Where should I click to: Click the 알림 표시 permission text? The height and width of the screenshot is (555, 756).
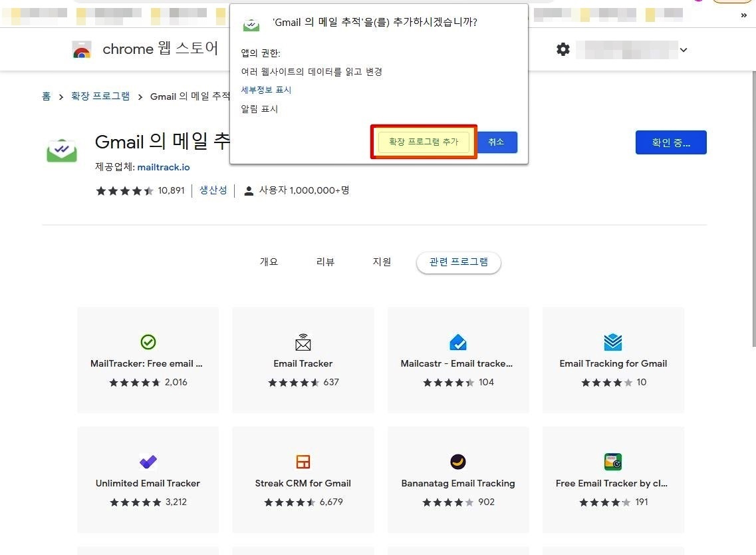pyautogui.click(x=259, y=109)
